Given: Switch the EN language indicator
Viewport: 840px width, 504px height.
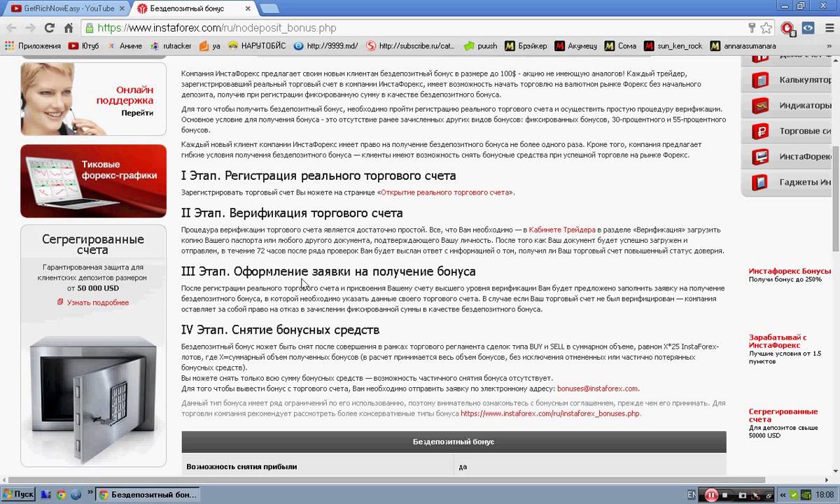Looking at the screenshot, I should click(692, 495).
